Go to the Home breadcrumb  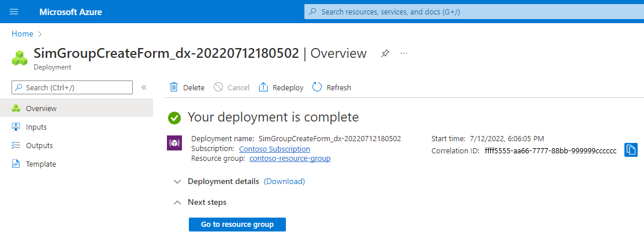[22, 34]
